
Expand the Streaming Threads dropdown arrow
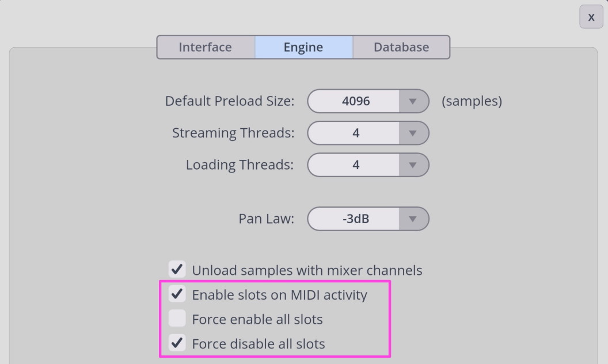[413, 133]
